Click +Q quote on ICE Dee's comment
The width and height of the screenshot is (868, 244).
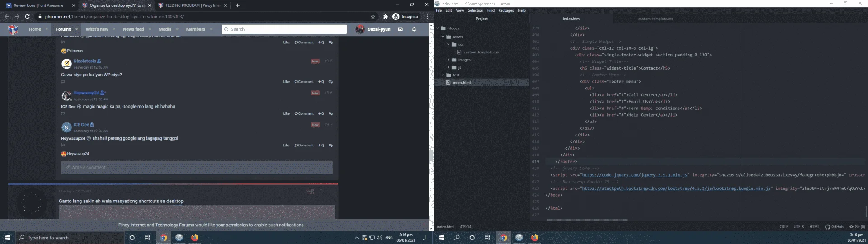tap(321, 145)
